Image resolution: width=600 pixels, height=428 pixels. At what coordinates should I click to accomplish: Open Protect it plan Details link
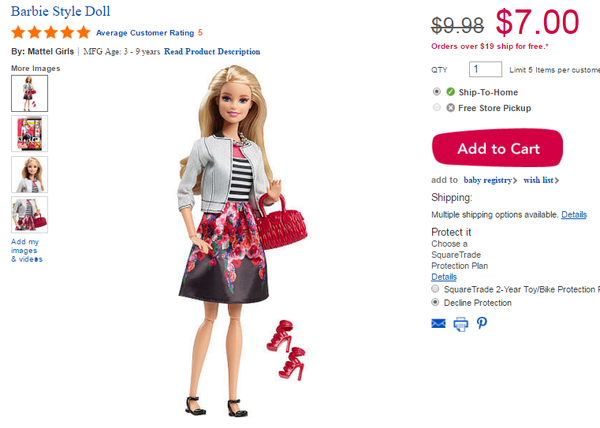pyautogui.click(x=444, y=277)
